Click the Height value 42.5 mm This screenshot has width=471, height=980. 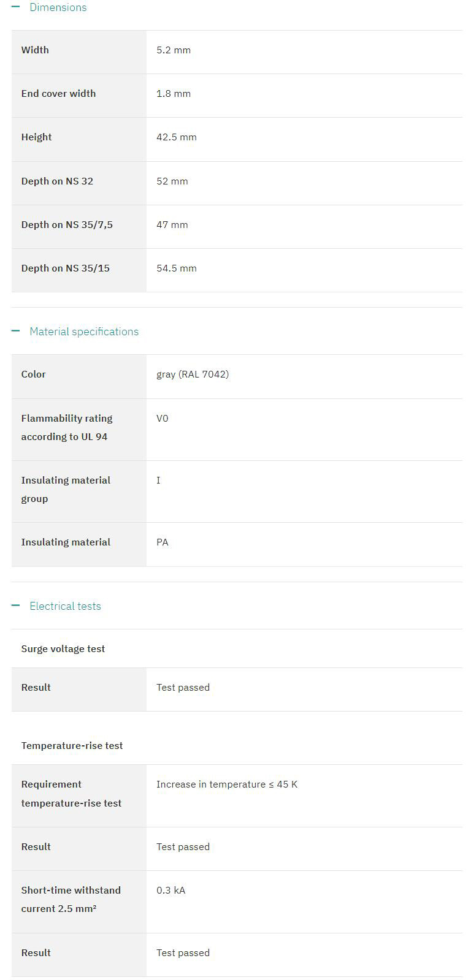(177, 137)
